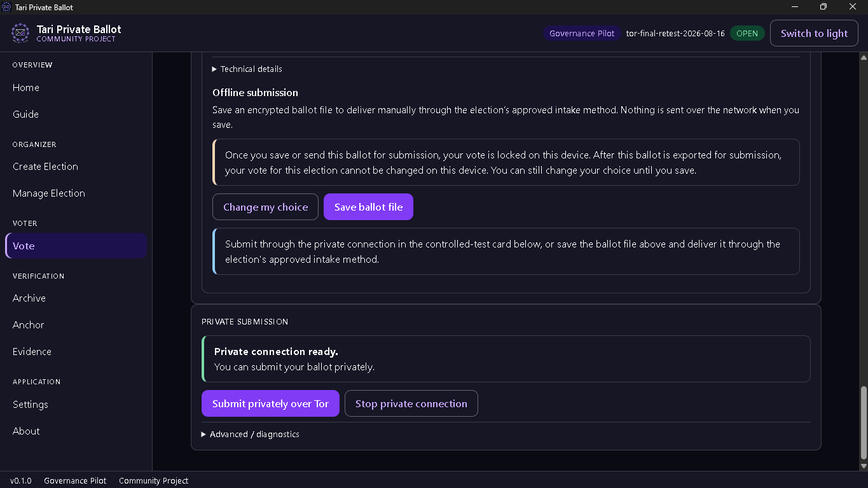Click the Offline submission heading

pyautogui.click(x=255, y=93)
